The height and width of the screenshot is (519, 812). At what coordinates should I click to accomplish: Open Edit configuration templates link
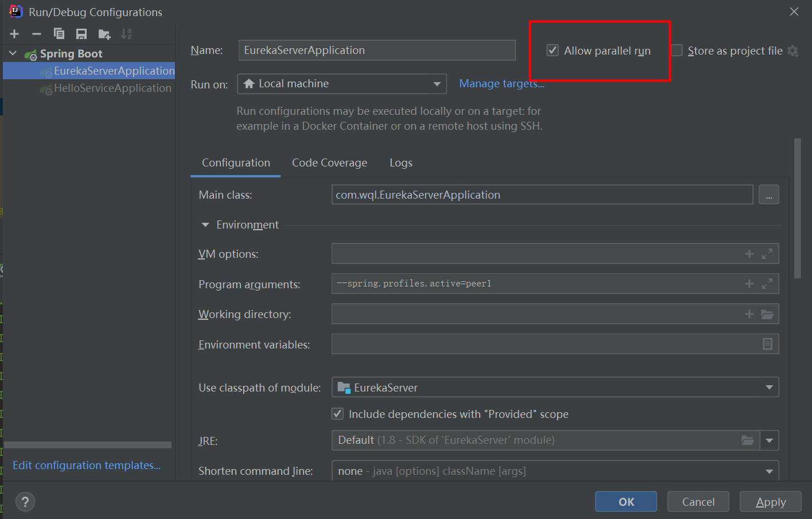tap(87, 466)
